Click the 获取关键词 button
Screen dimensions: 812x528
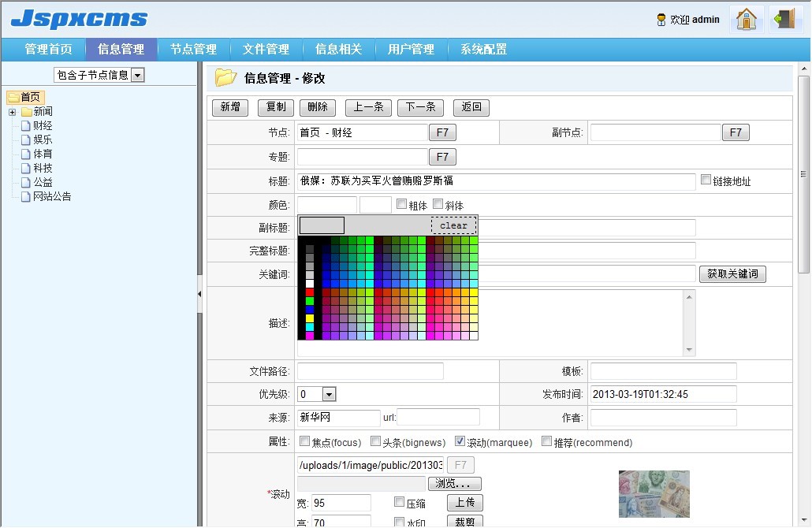[x=732, y=273]
